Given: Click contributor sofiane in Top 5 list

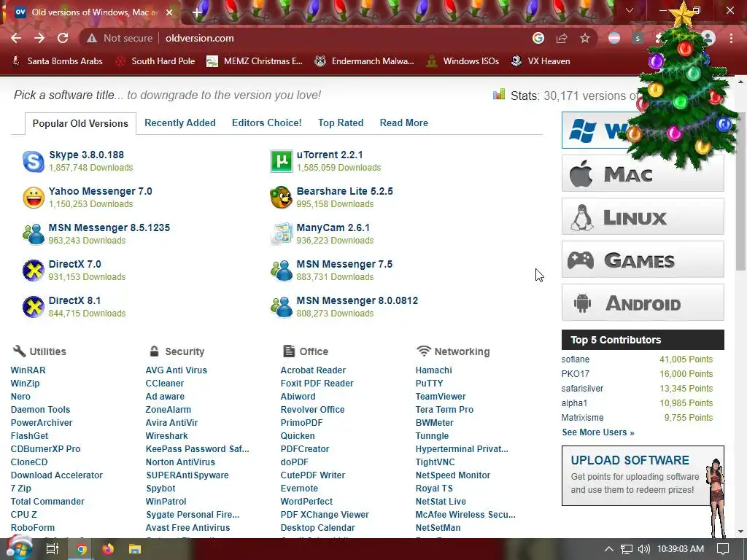Looking at the screenshot, I should click(575, 359).
